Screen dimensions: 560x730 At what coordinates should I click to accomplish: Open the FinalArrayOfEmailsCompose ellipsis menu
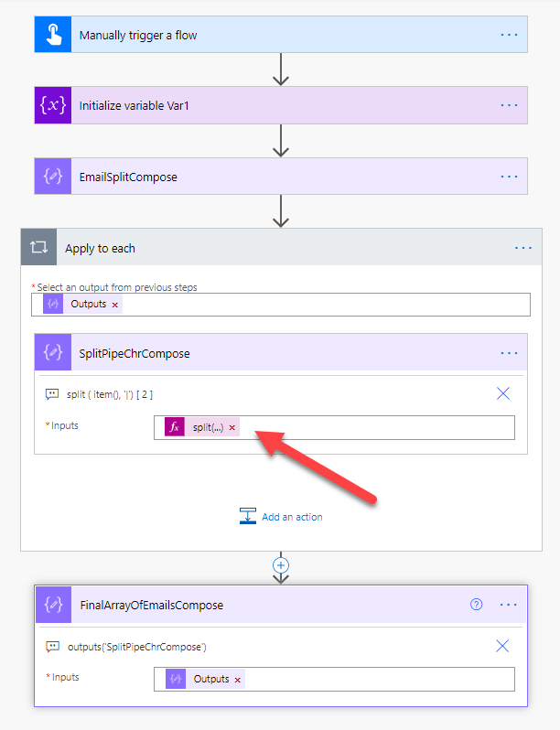(x=509, y=605)
